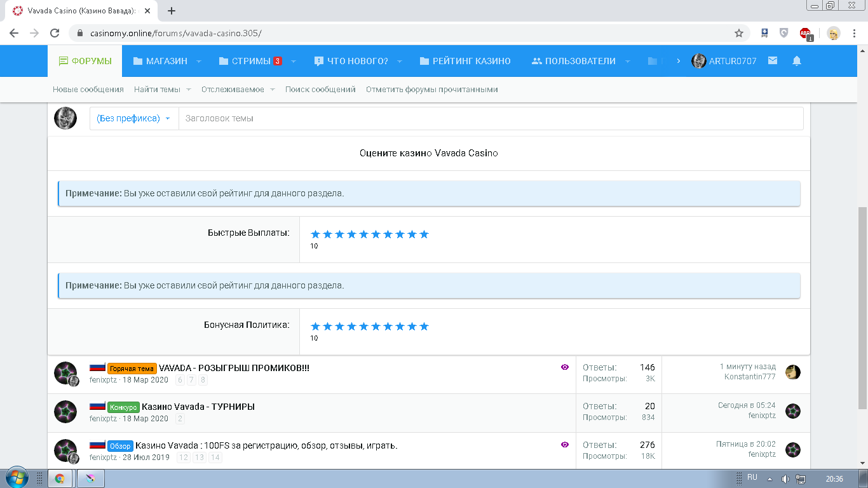Click network icon in system tray
The height and width of the screenshot is (488, 868).
[x=801, y=478]
